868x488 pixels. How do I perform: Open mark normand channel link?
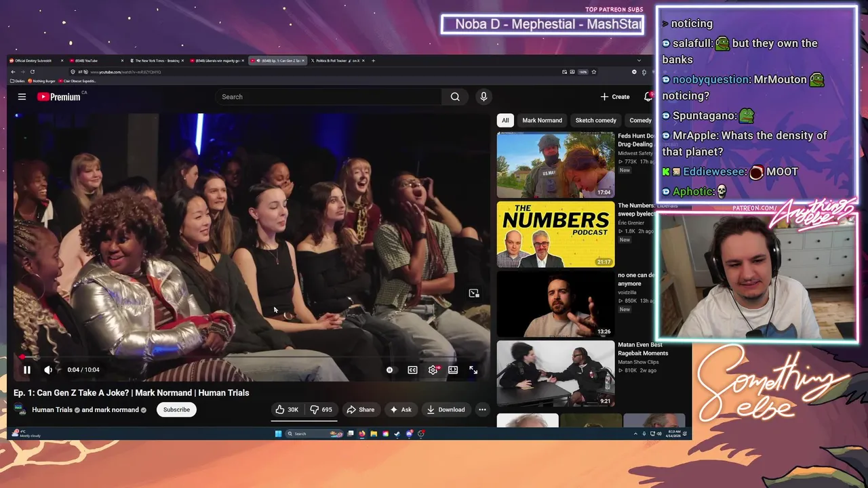[117, 410]
